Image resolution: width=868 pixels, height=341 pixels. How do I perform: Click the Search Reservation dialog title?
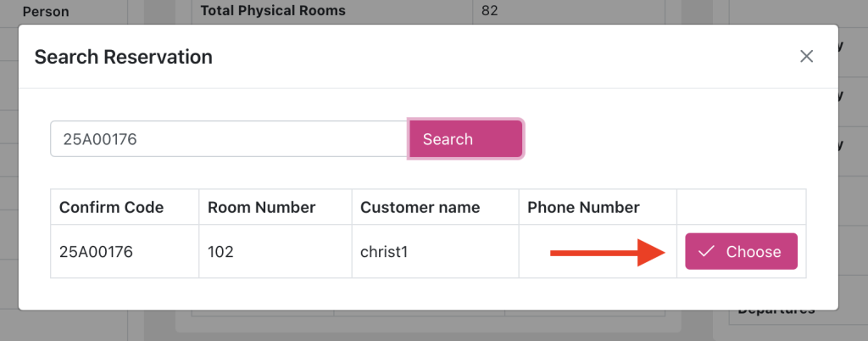click(123, 58)
